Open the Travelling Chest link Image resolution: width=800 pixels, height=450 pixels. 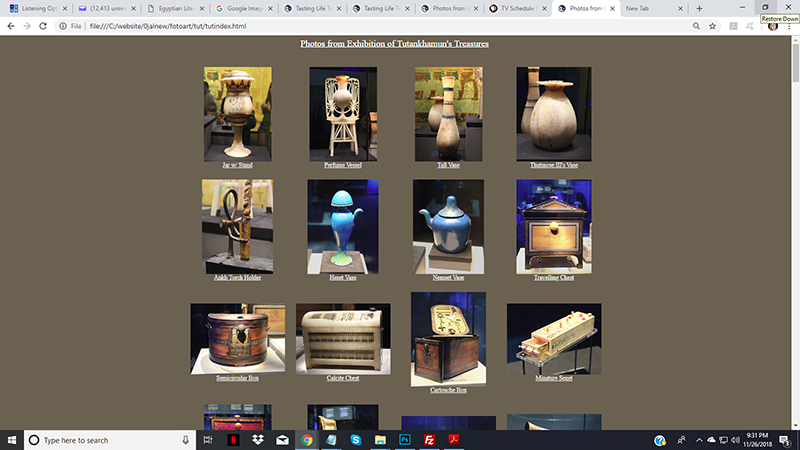click(553, 277)
